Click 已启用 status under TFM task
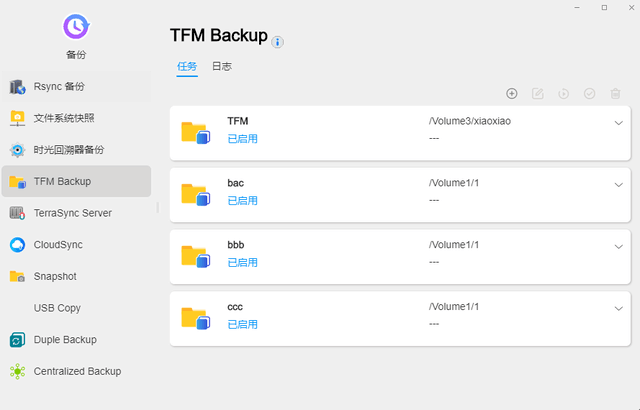 point(242,139)
